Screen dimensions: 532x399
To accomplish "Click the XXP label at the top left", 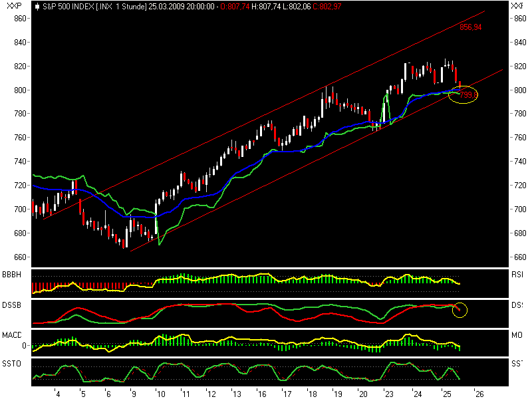I will coord(14,5).
